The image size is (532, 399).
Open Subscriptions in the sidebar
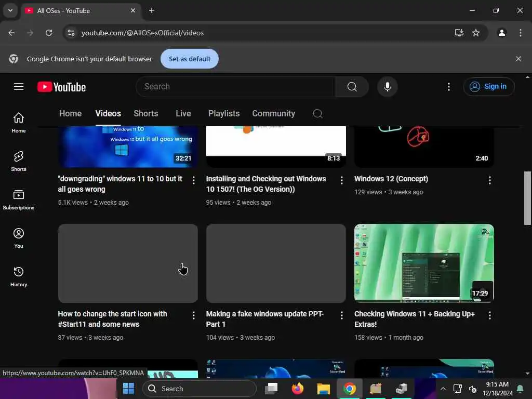[19, 200]
